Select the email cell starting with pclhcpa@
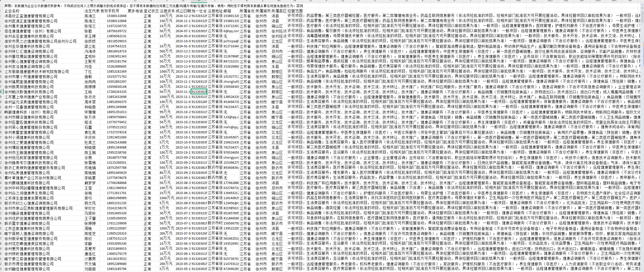This screenshot has width=644, height=272. pos(231,41)
